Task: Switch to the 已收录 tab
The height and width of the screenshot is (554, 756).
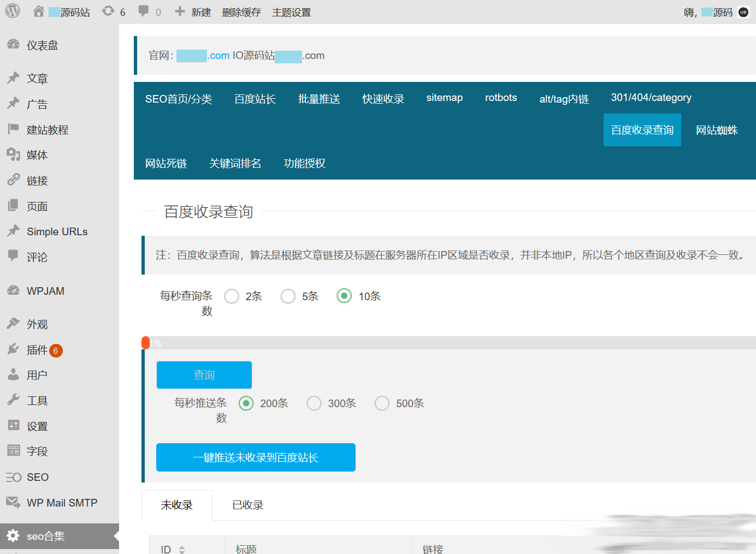Action: (x=247, y=505)
